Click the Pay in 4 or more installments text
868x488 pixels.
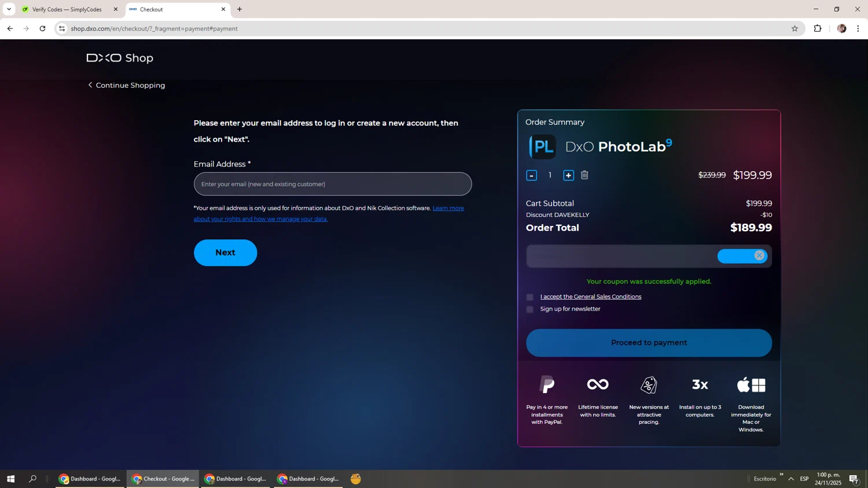click(547, 415)
